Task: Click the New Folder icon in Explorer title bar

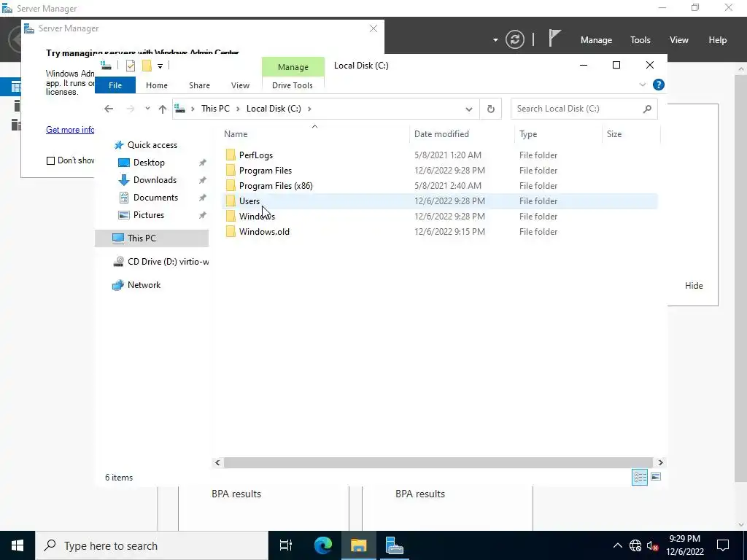Action: [147, 66]
